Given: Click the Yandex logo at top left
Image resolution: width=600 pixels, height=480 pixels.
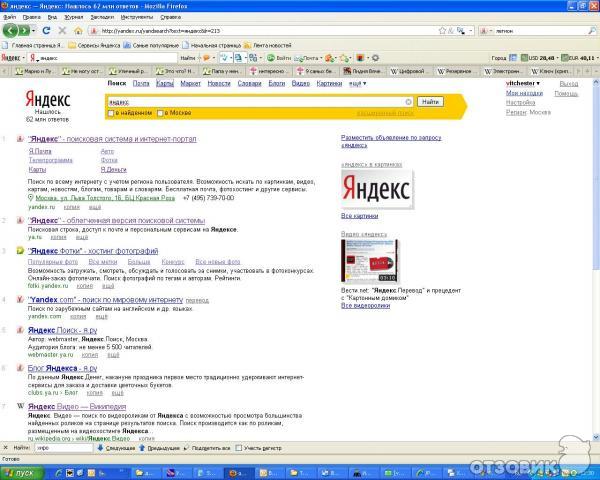Looking at the screenshot, I should [x=49, y=99].
